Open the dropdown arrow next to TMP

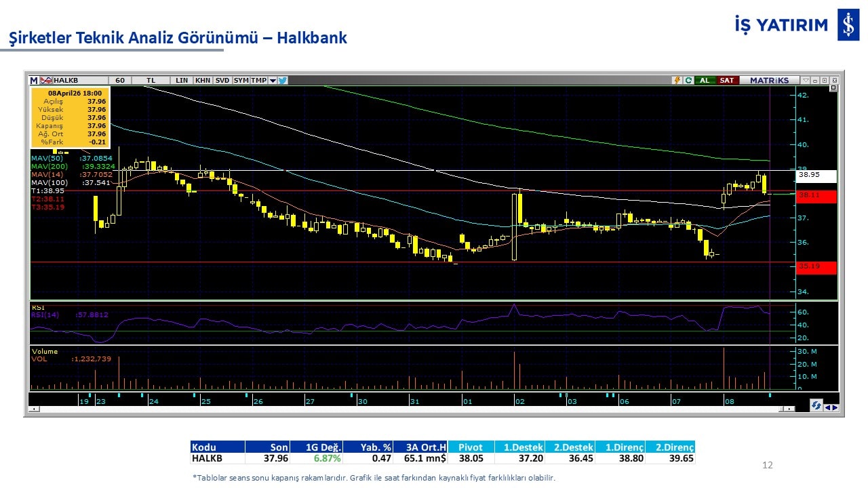pyautogui.click(x=273, y=80)
